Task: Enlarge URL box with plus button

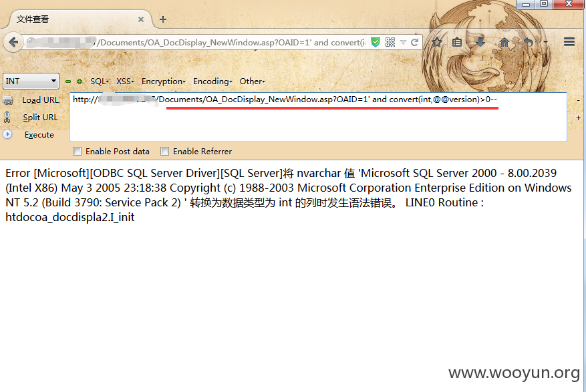Action: [578, 118]
